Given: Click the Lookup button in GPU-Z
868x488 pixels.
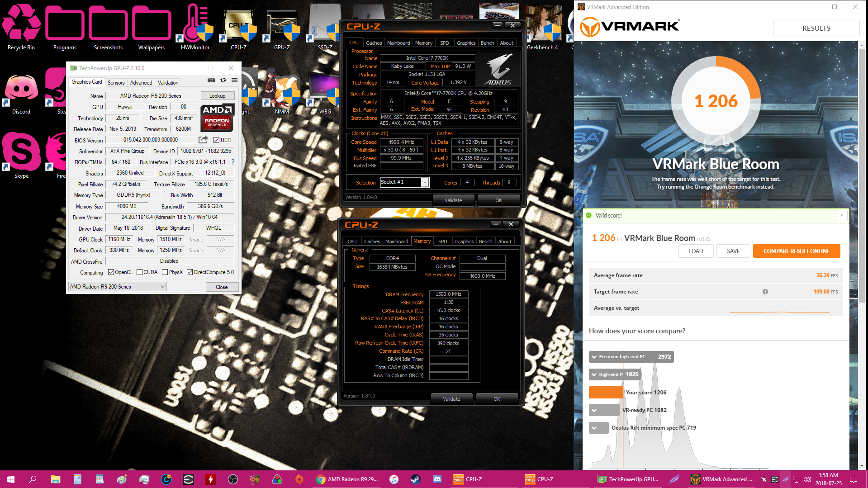Looking at the screenshot, I should point(218,96).
